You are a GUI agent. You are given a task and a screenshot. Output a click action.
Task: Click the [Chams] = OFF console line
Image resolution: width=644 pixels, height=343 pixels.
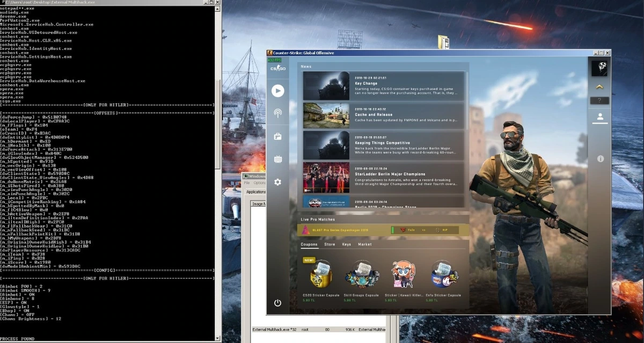[x=16, y=315]
